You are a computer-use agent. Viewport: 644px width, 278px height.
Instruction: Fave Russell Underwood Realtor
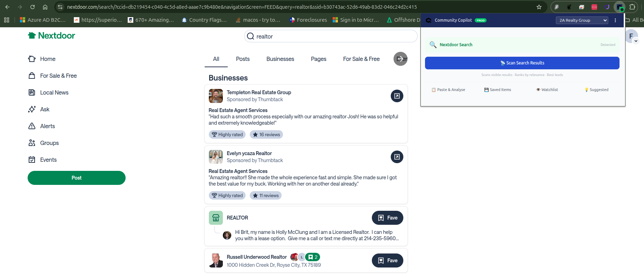pos(388,260)
